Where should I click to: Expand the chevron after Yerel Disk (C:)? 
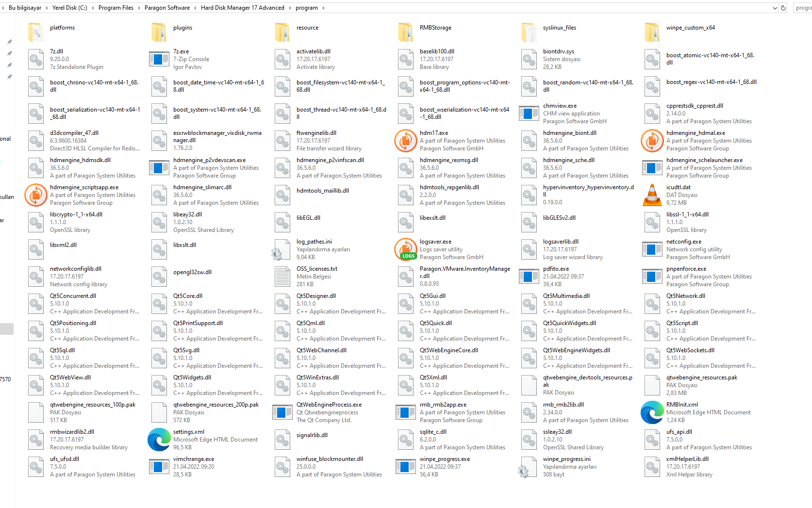click(x=93, y=8)
